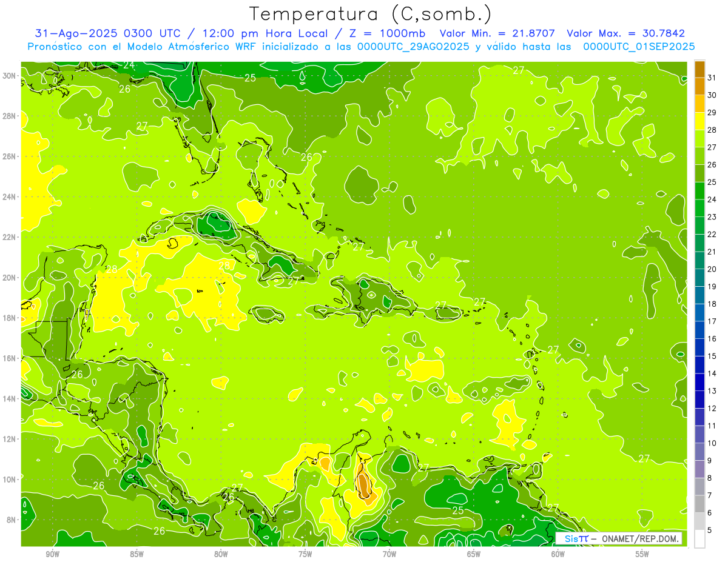Viewport: 728px width, 562px height.
Task: Click the latitude axis label '16N'
Action: pyautogui.click(x=9, y=358)
